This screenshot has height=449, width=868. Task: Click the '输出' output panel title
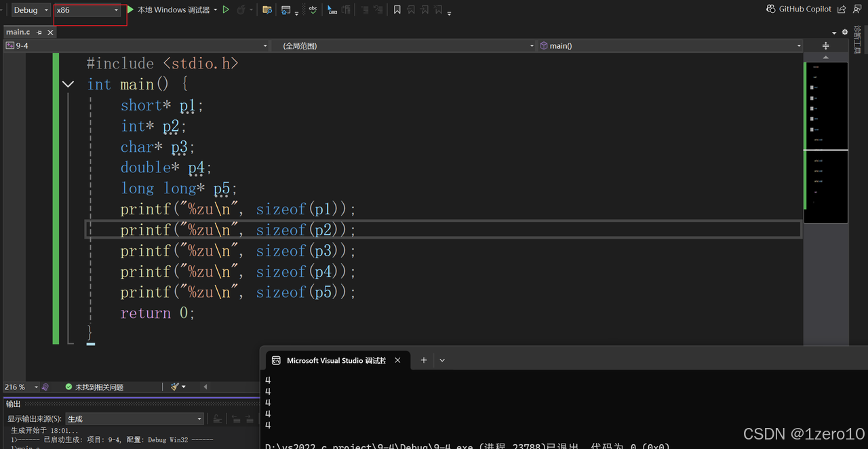(x=14, y=404)
